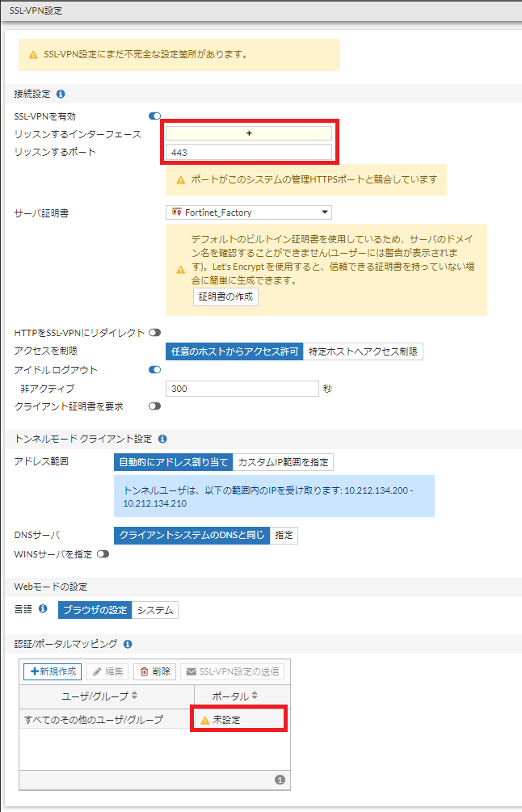This screenshot has height=812, width=522.
Task: Select カスタムIP範囲を指定 option
Action: [284, 462]
